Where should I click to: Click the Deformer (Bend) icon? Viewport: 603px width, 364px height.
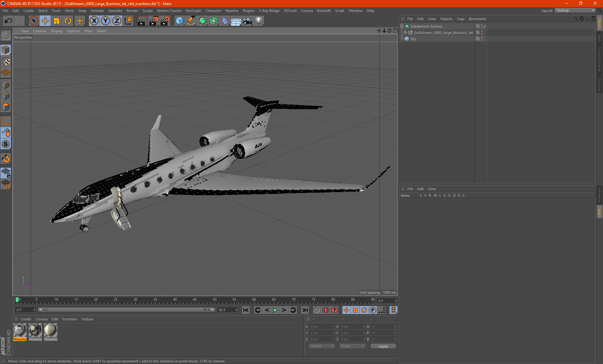pos(225,21)
